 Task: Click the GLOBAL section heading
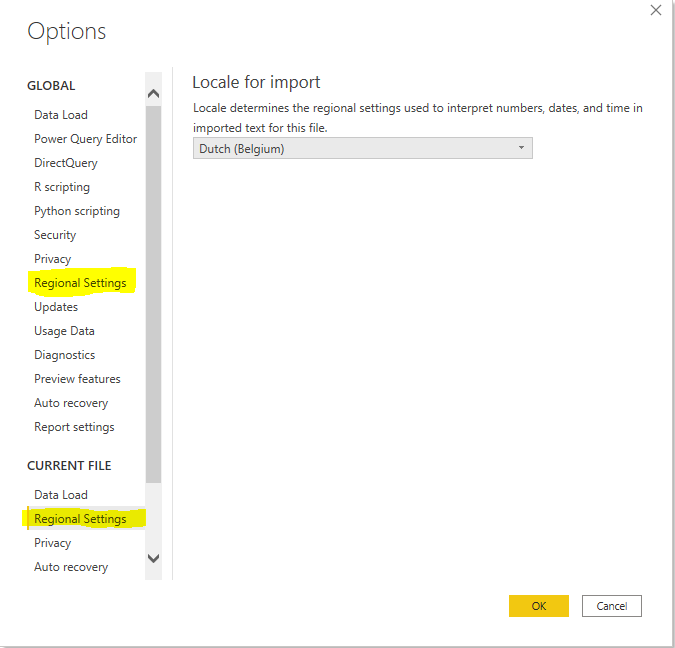point(51,86)
